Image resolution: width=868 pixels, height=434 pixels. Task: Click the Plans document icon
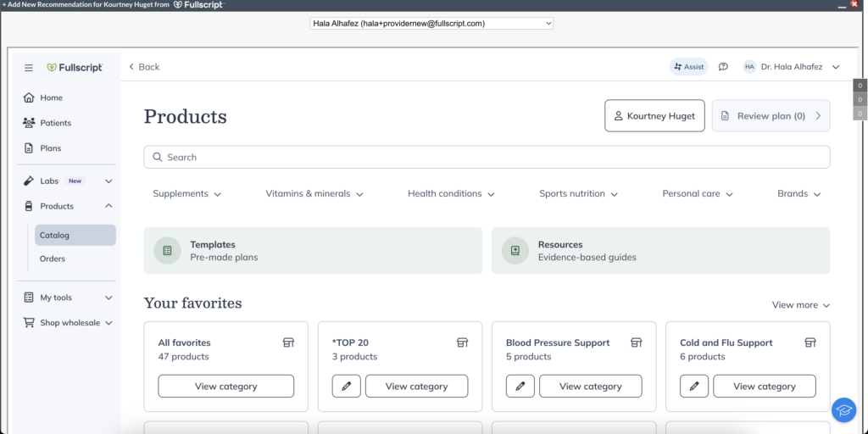29,147
